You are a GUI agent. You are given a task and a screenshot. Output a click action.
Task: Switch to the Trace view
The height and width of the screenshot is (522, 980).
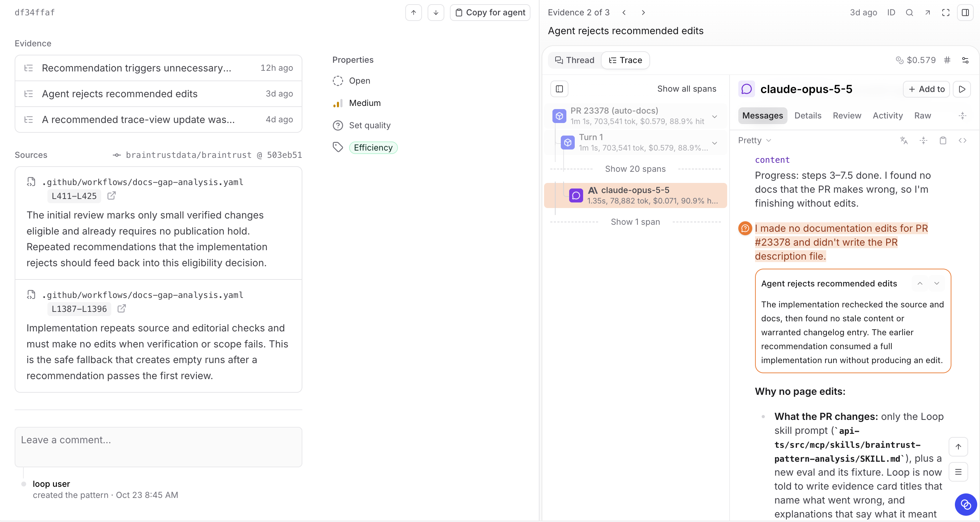click(625, 60)
